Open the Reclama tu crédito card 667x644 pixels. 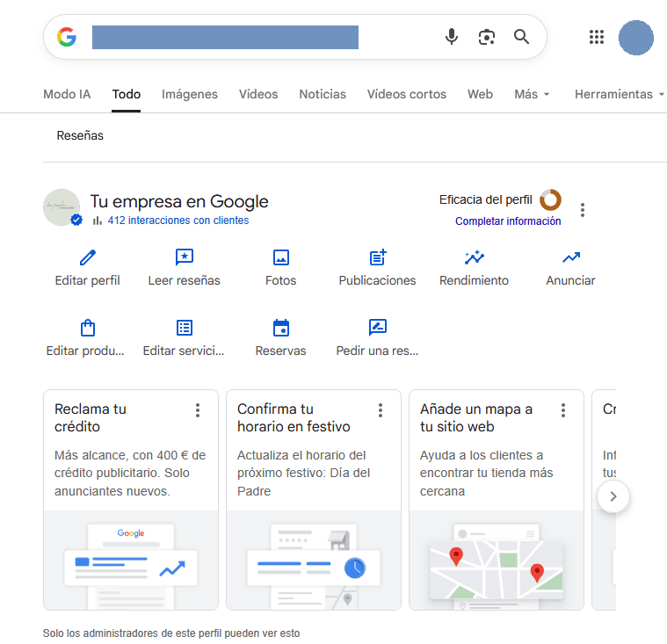coord(131,500)
